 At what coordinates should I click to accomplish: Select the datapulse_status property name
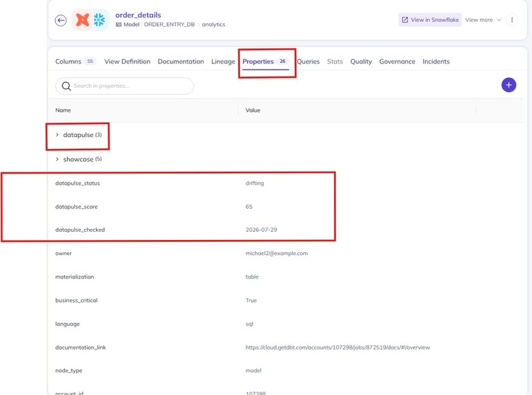point(78,183)
